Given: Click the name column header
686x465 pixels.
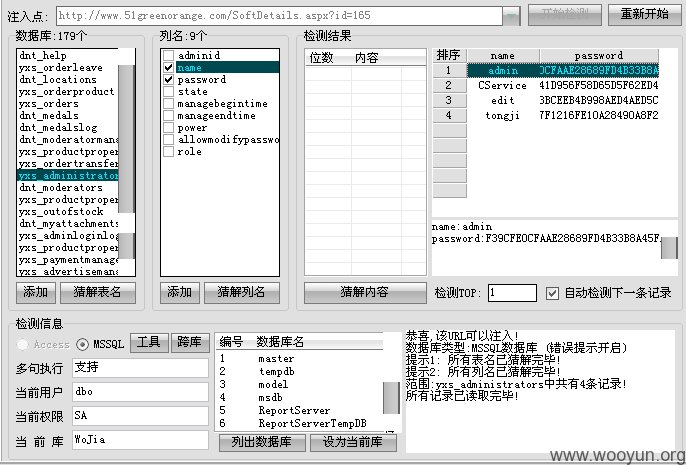Looking at the screenshot, I should click(x=503, y=56).
